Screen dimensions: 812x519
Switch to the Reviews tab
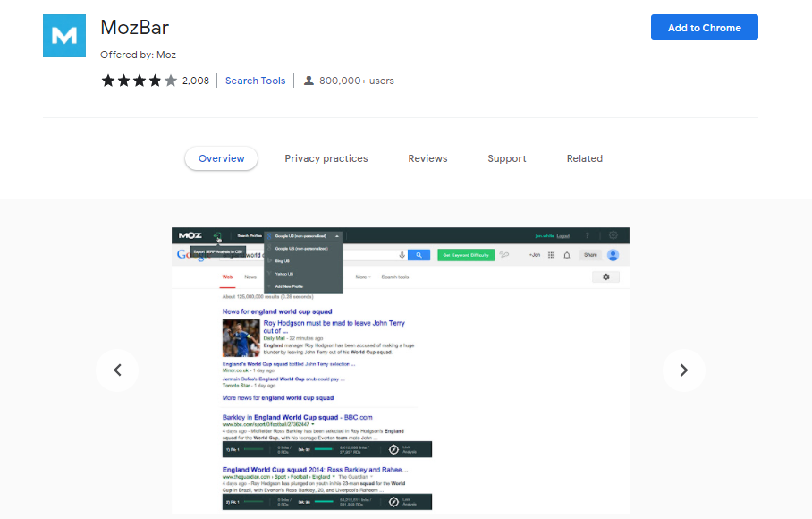pos(427,158)
